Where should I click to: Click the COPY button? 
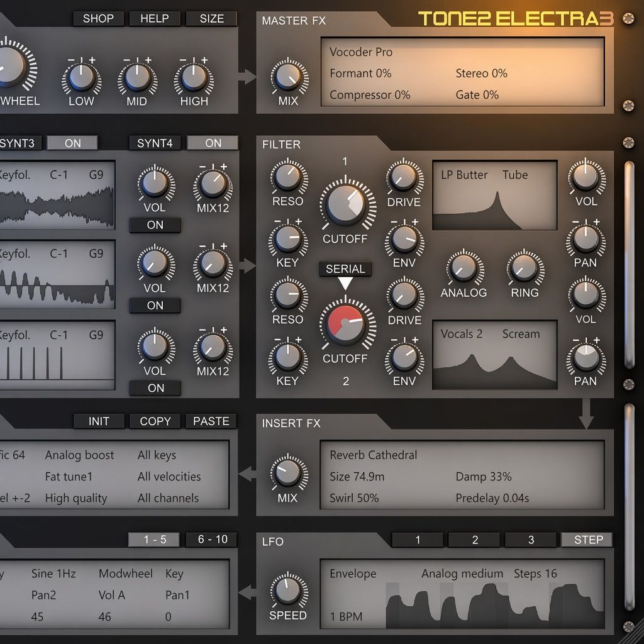(x=155, y=421)
